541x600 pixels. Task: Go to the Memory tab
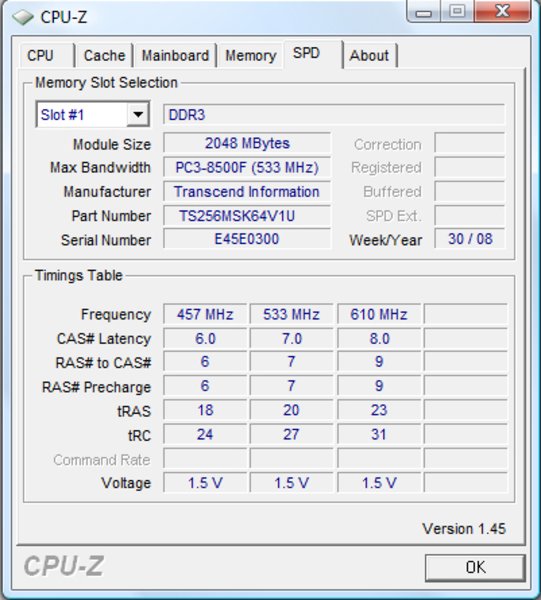pyautogui.click(x=251, y=55)
